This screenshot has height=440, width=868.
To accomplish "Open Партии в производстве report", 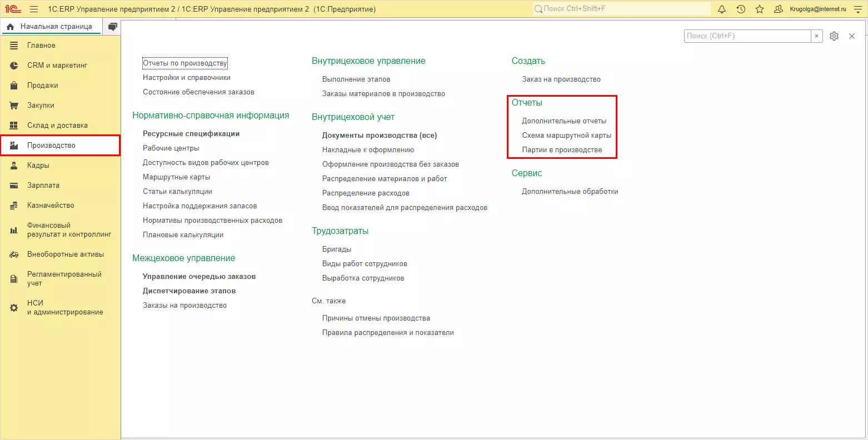I will point(562,150).
